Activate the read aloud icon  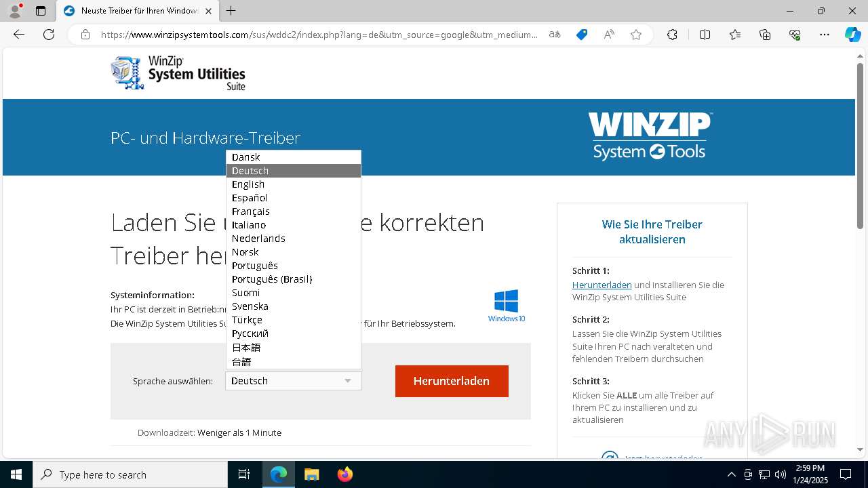pyautogui.click(x=609, y=35)
